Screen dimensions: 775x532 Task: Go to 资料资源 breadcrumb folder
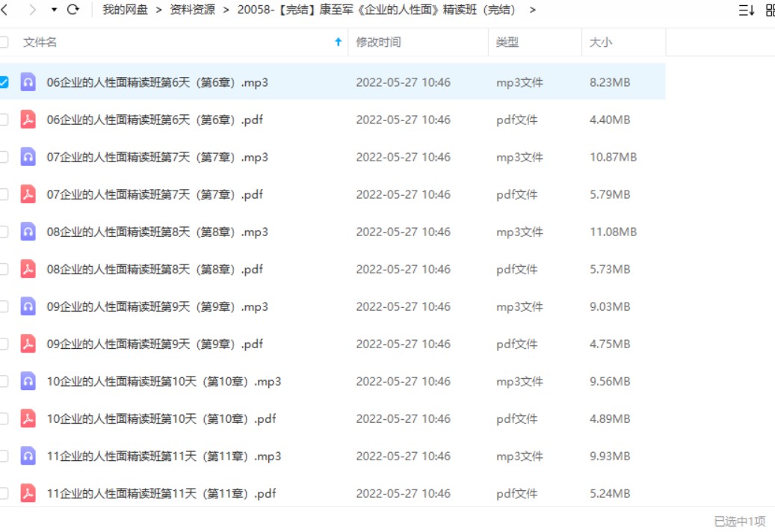[x=192, y=10]
